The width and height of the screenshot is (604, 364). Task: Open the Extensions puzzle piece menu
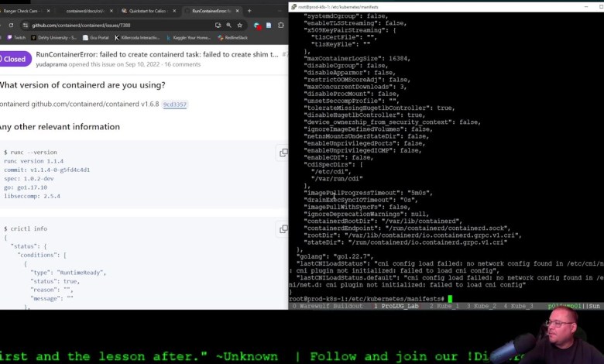click(281, 25)
